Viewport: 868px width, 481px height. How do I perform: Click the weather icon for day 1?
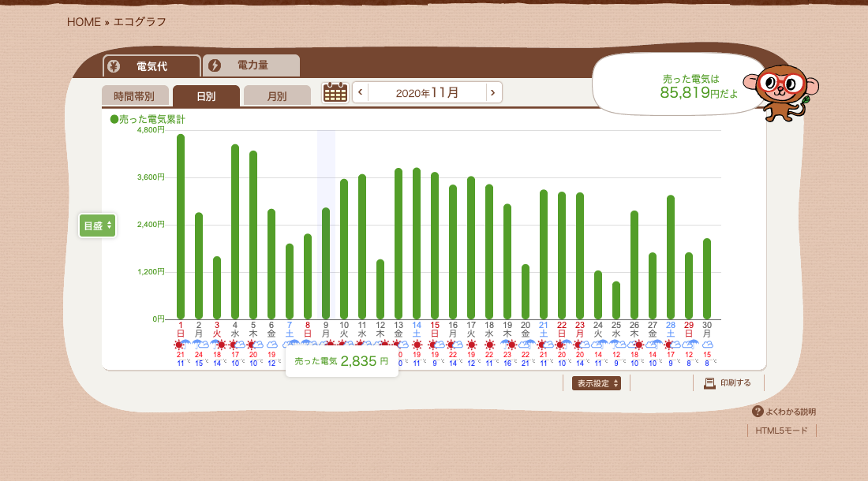point(181,345)
